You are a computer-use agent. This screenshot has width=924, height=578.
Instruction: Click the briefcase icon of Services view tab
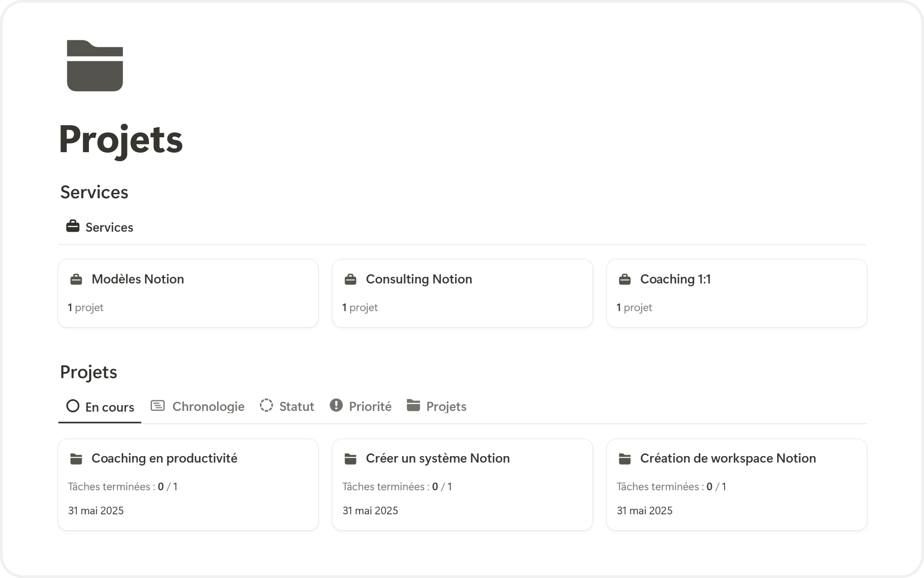pos(73,226)
